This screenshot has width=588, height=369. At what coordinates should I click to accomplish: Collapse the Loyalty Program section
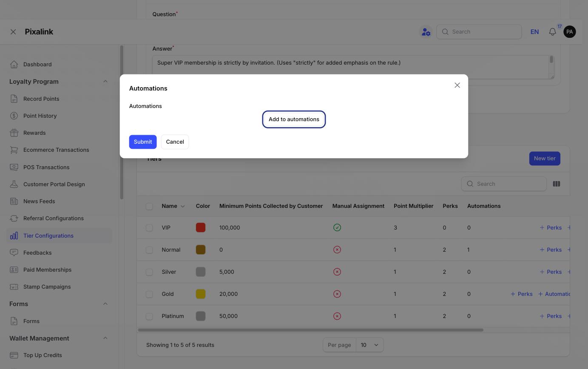click(105, 82)
